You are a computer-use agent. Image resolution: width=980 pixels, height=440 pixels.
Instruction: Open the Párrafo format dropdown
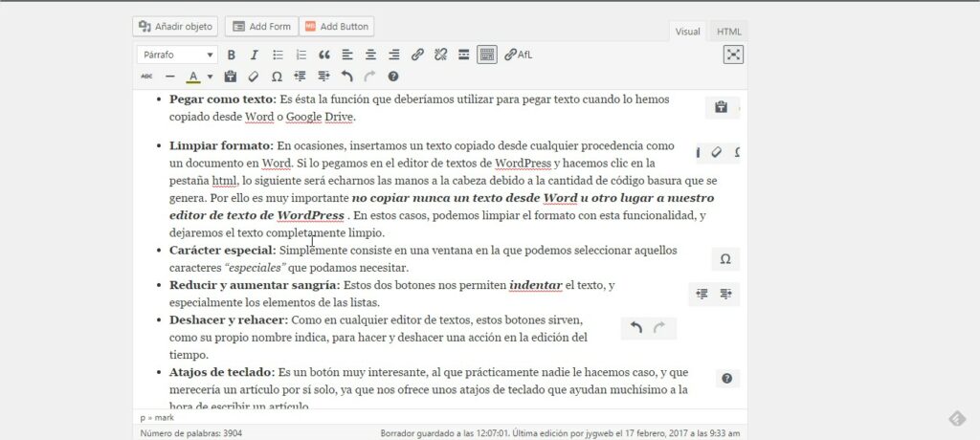pyautogui.click(x=177, y=55)
